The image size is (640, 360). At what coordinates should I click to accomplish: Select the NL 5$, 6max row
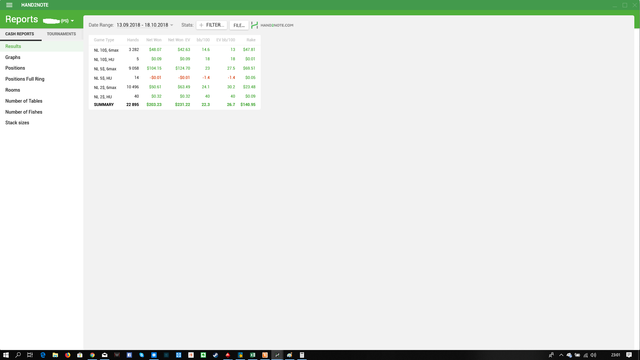click(175, 69)
